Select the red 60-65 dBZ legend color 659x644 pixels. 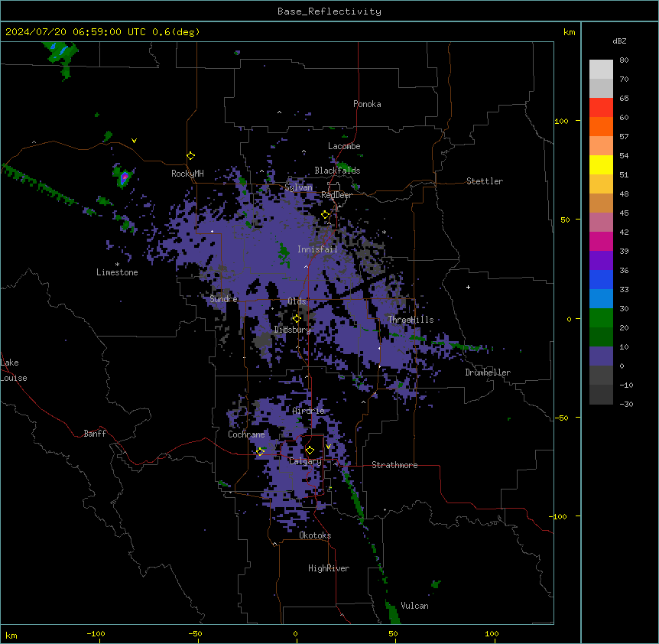[601, 108]
